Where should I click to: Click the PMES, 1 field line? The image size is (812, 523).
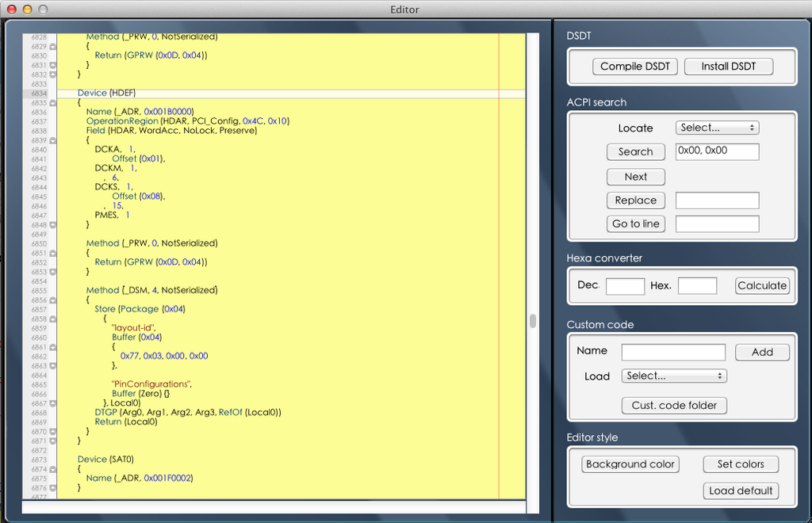pyautogui.click(x=113, y=215)
